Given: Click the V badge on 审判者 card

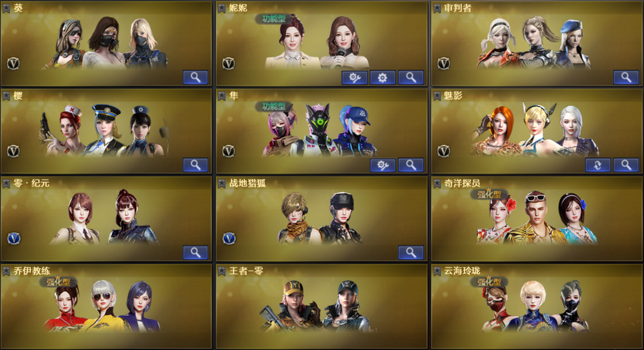Looking at the screenshot, I should coord(444,64).
